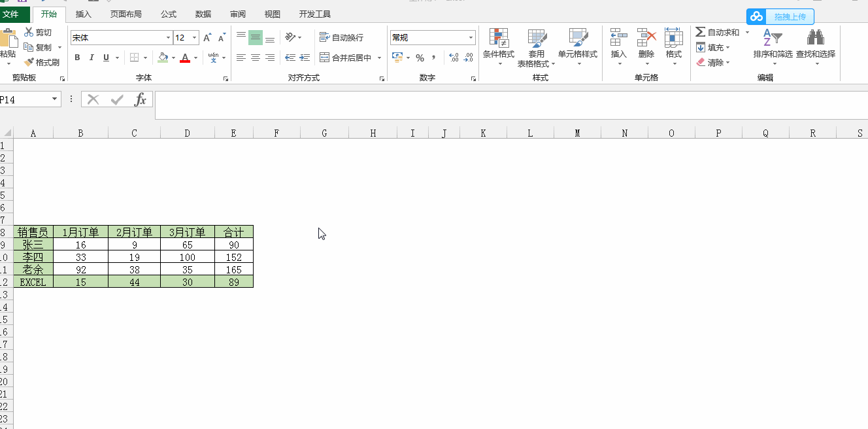Increase decimal places
The height and width of the screenshot is (429, 868).
point(454,58)
